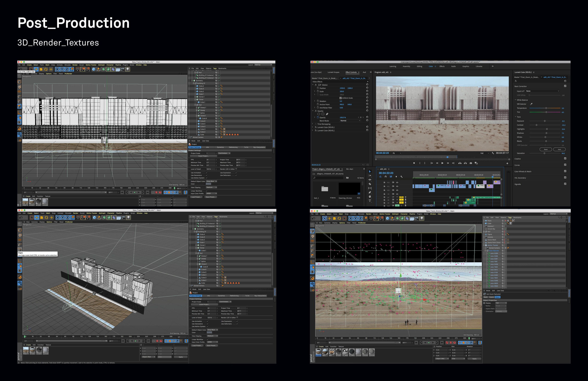Add a marker in the Program monitor
This screenshot has width=588, height=381.
(x=414, y=163)
